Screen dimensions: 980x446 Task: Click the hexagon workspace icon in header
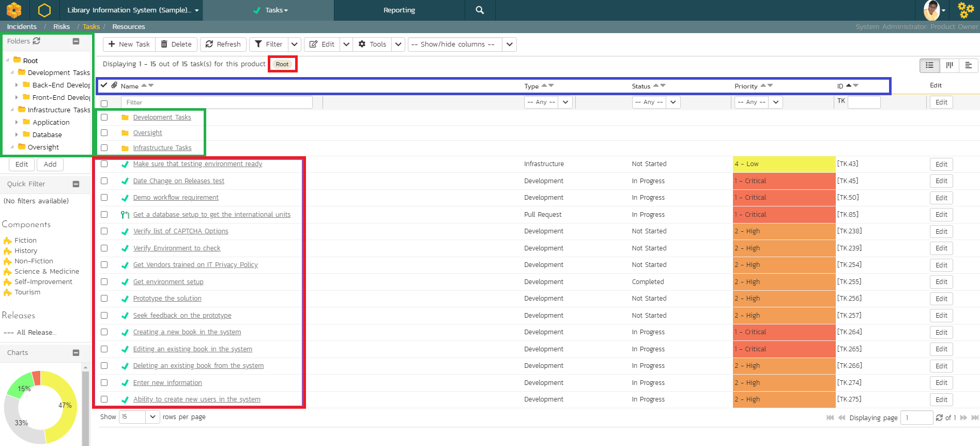coord(44,10)
